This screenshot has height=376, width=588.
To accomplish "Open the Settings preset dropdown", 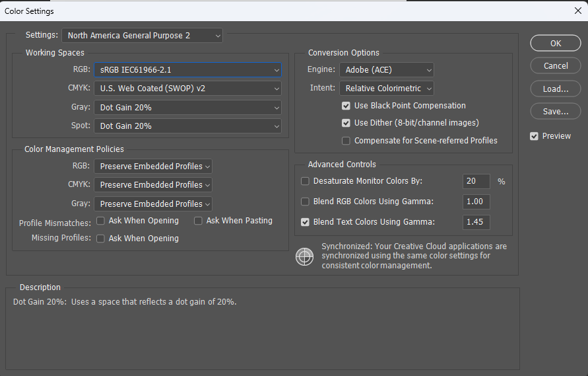I will [x=142, y=36].
